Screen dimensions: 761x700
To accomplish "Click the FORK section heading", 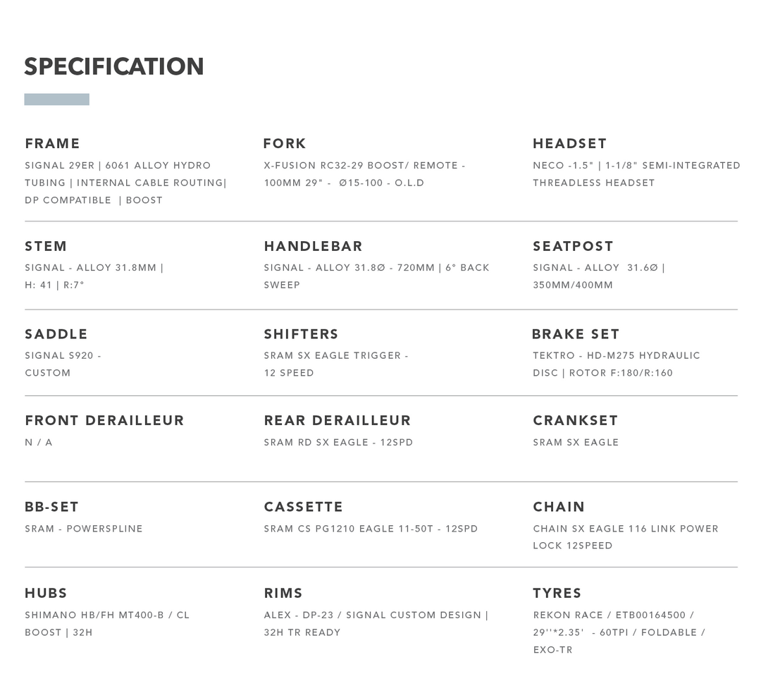I will pyautogui.click(x=285, y=144).
